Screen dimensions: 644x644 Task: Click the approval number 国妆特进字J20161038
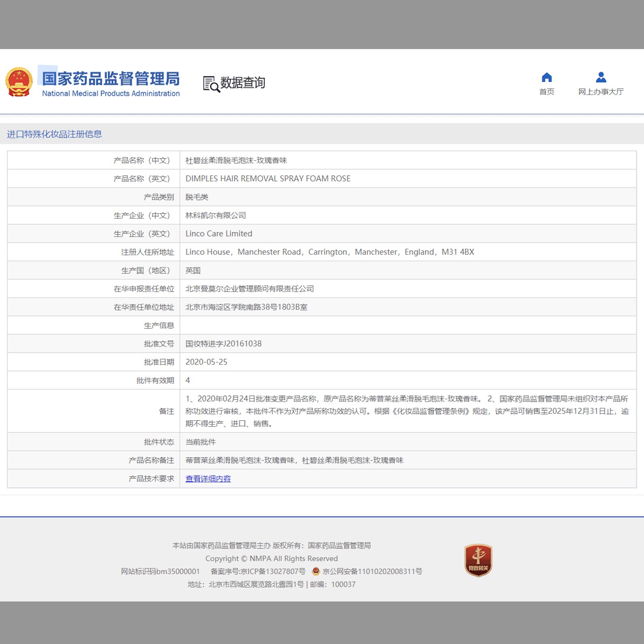[x=223, y=343]
